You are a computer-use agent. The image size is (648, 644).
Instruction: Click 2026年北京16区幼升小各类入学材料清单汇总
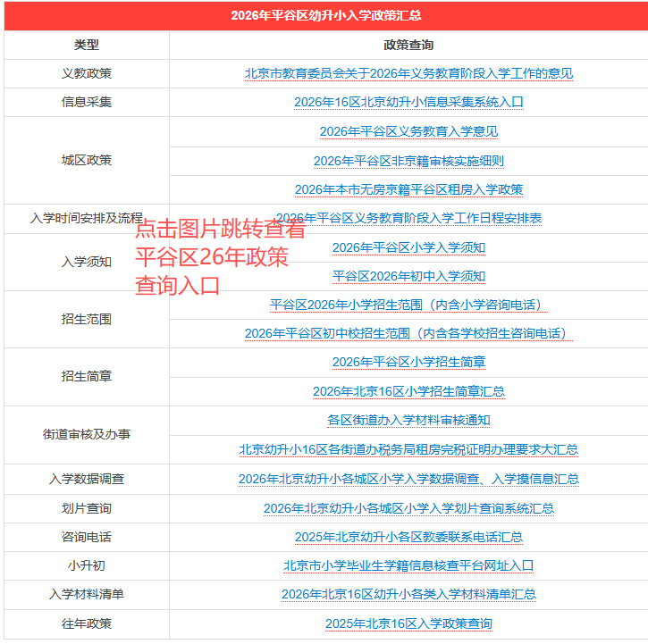pos(408,595)
